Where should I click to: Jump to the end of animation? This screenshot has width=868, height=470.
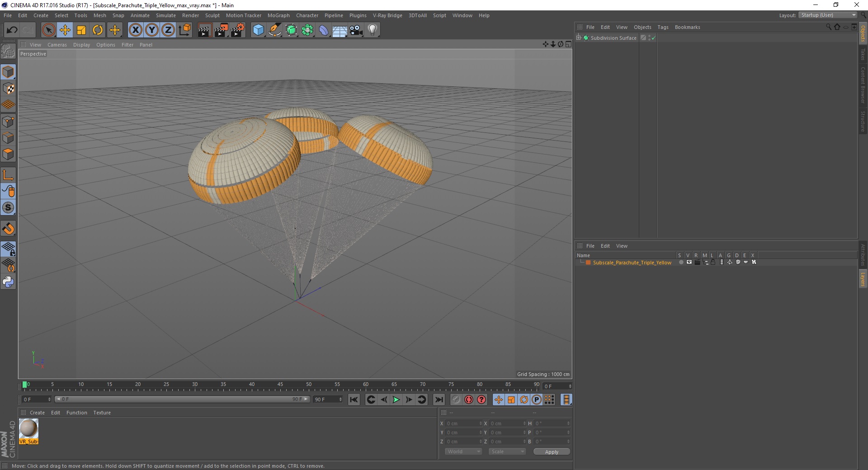click(439, 399)
